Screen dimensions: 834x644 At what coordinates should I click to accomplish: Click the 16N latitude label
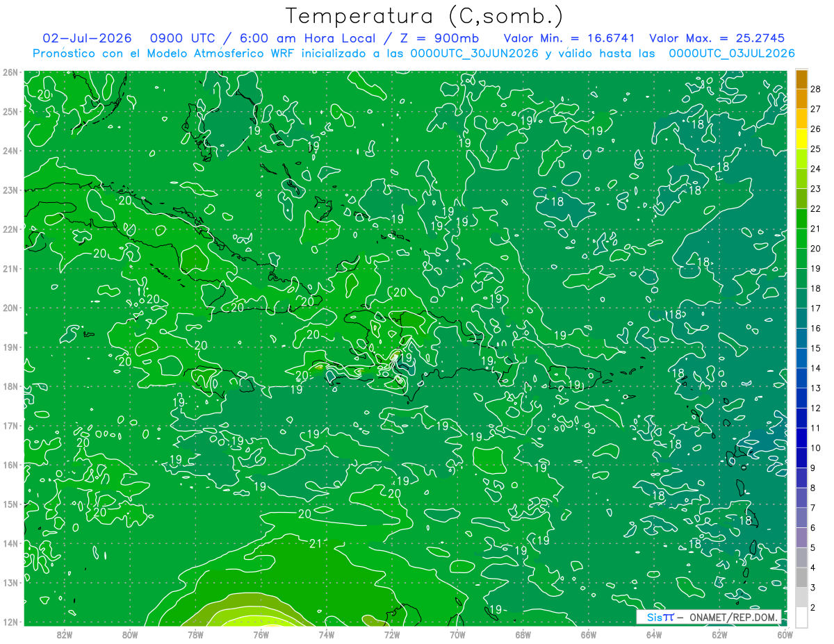10,465
